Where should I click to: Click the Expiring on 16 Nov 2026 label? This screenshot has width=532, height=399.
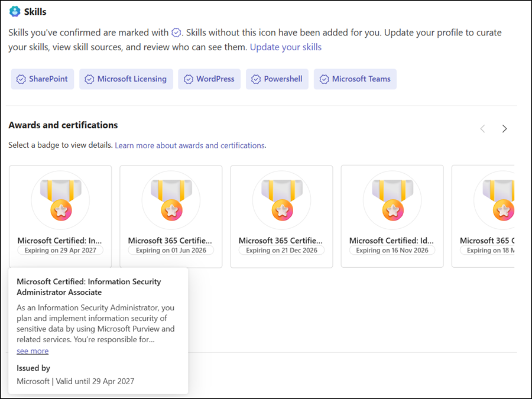pyautogui.click(x=392, y=251)
